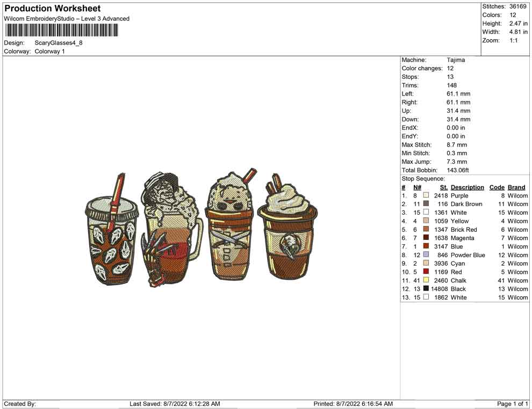Image resolution: width=532 pixels, height=409 pixels.
Task: Click the 3936 stitch count for Cyan
Action: (441, 264)
